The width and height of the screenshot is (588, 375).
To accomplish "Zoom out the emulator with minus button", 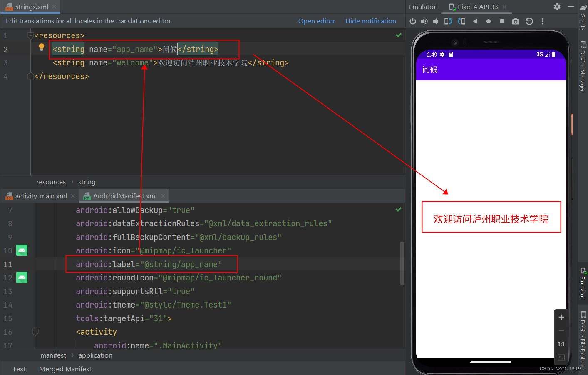I will [x=561, y=330].
